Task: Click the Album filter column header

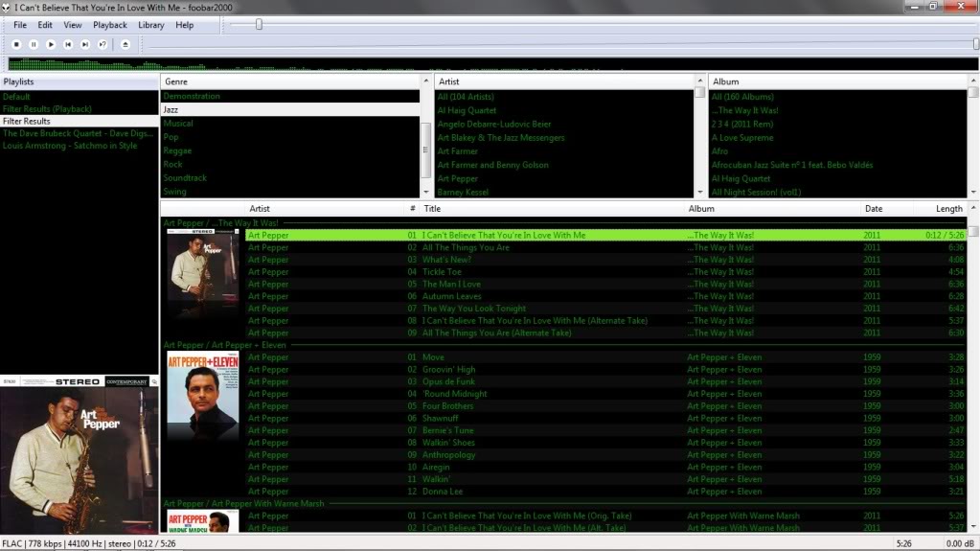Action: tap(838, 81)
